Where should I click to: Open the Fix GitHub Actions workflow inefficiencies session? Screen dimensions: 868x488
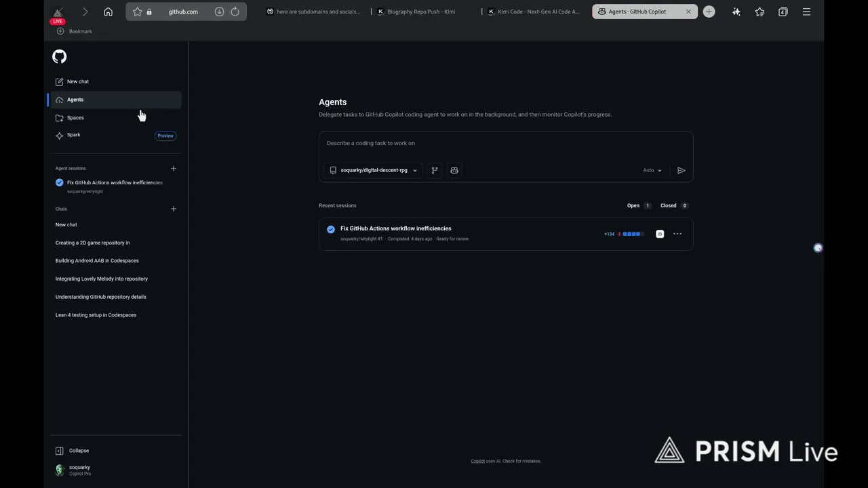pyautogui.click(x=395, y=228)
